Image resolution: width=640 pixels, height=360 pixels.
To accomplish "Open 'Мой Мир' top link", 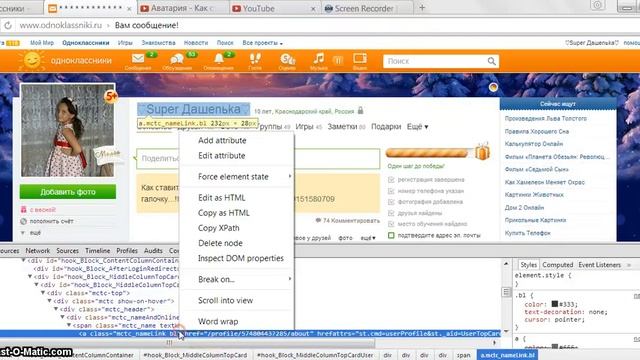I will (x=42, y=43).
